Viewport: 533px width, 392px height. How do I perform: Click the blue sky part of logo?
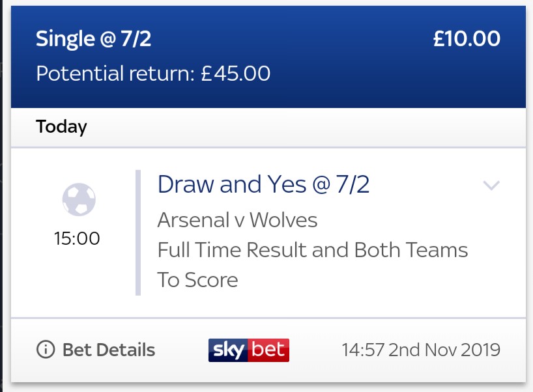(229, 350)
